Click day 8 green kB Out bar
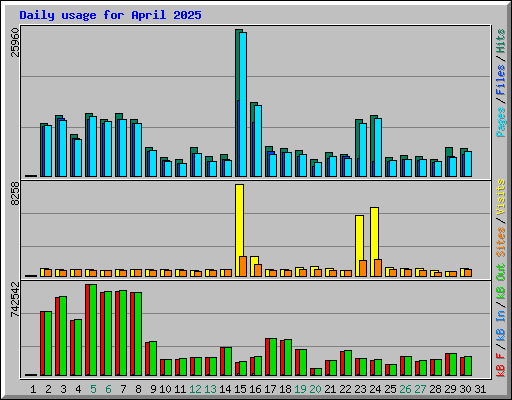 pyautogui.click(x=138, y=334)
